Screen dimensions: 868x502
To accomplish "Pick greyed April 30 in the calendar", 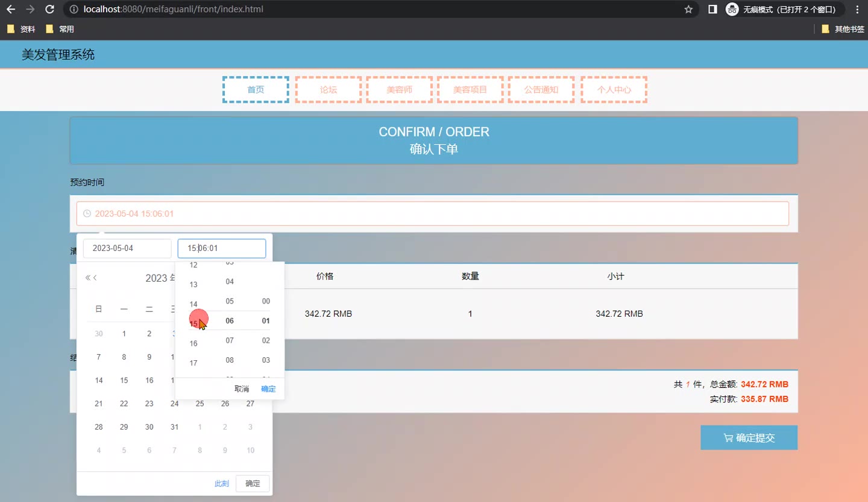I will click(99, 334).
